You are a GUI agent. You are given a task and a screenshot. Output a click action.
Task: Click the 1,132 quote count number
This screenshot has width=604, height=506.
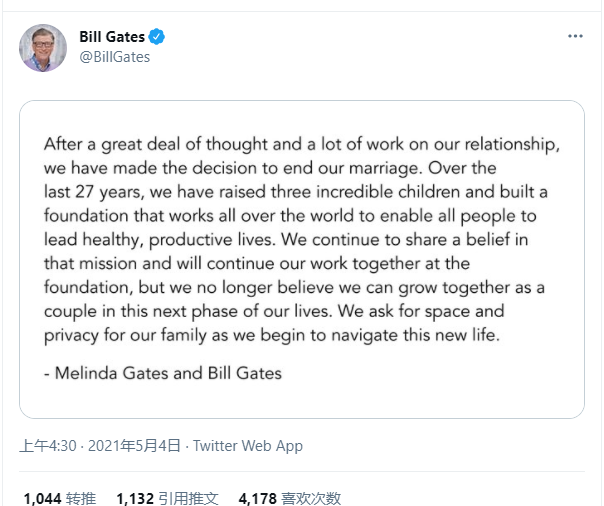pyautogui.click(x=136, y=497)
